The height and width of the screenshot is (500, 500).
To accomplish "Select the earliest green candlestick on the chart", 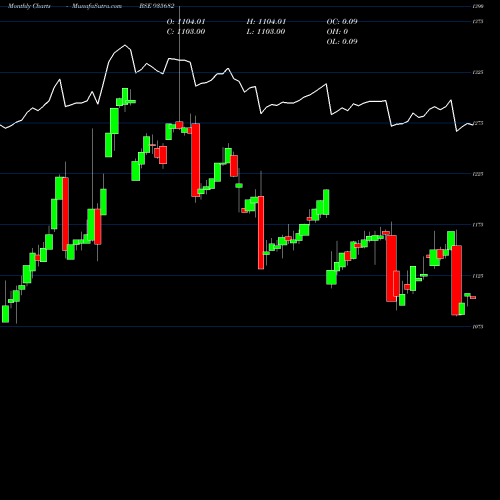I will pyautogui.click(x=5, y=314).
